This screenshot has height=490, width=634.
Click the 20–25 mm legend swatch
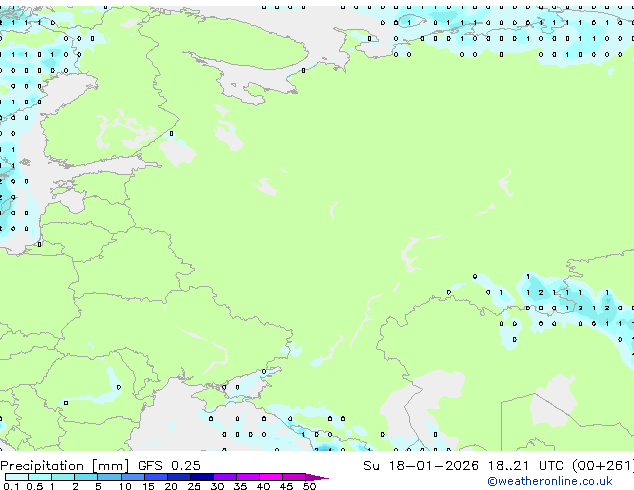pos(179,477)
